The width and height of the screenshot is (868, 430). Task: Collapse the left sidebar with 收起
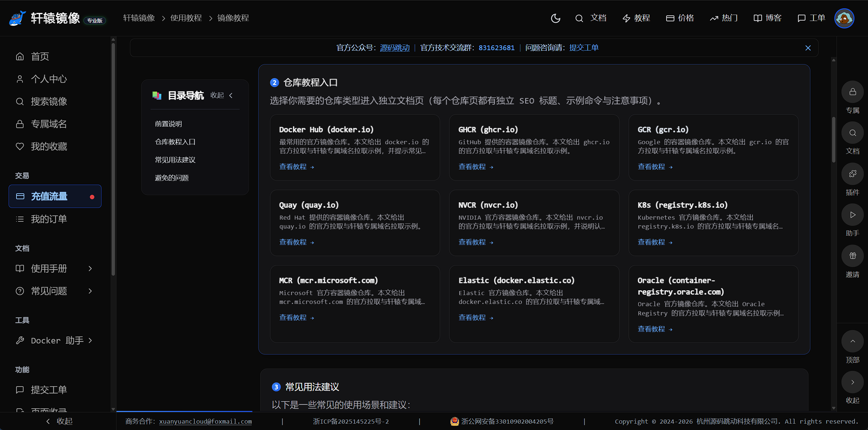coord(59,421)
